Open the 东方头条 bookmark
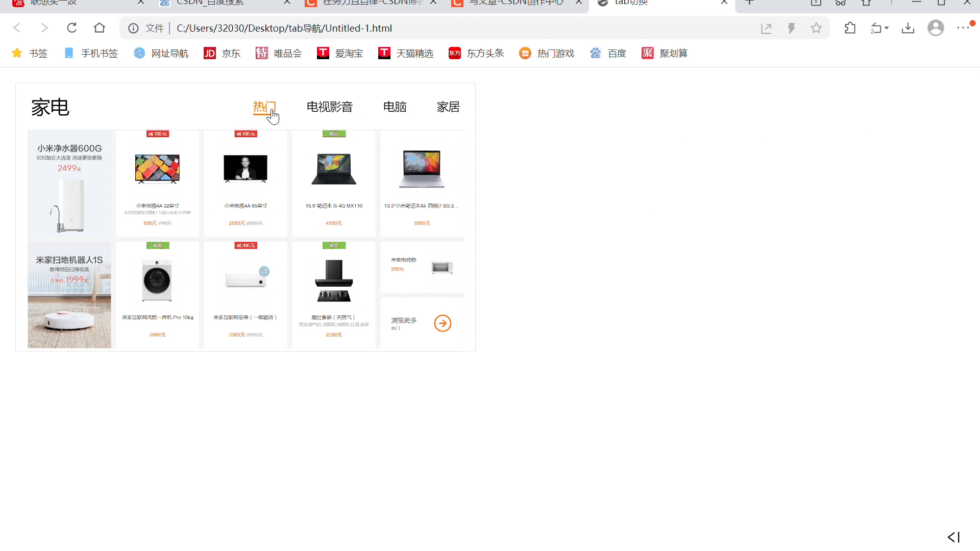This screenshot has width=980, height=551. 476,53
